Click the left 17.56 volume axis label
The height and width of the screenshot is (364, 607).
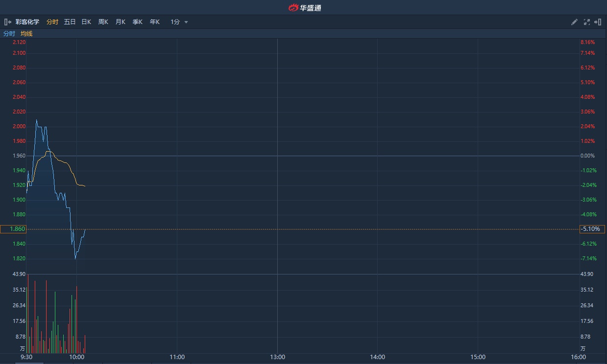click(19, 321)
